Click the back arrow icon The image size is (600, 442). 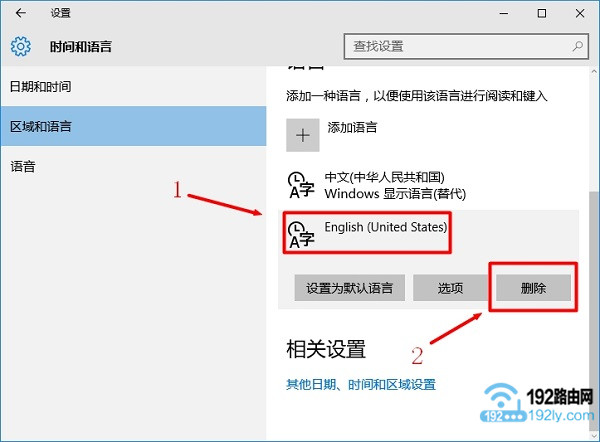tap(21, 13)
